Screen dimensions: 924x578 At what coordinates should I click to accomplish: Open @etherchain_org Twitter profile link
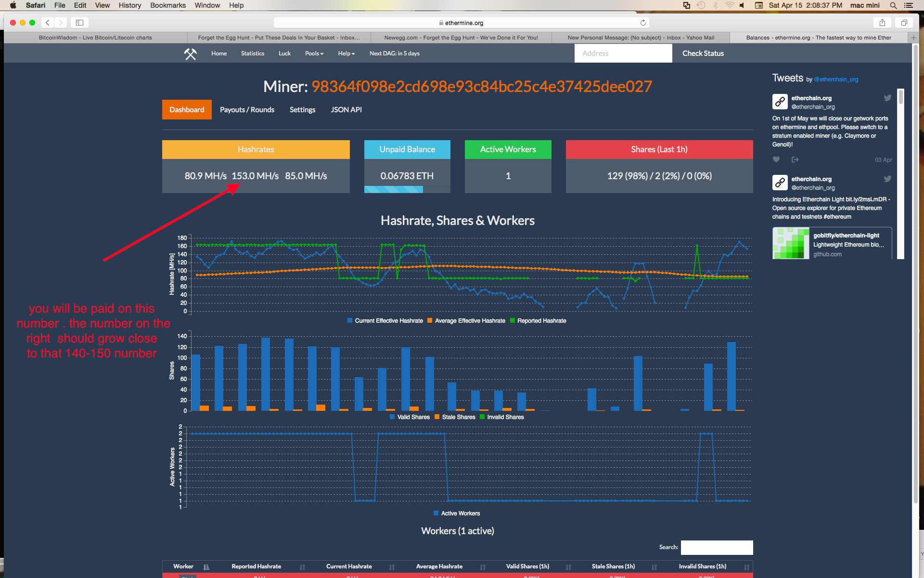(x=836, y=79)
